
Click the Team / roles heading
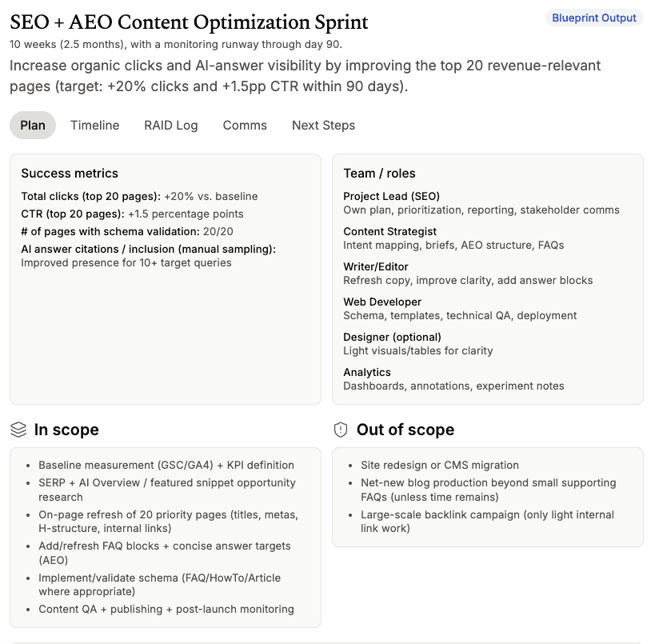pyautogui.click(x=379, y=173)
